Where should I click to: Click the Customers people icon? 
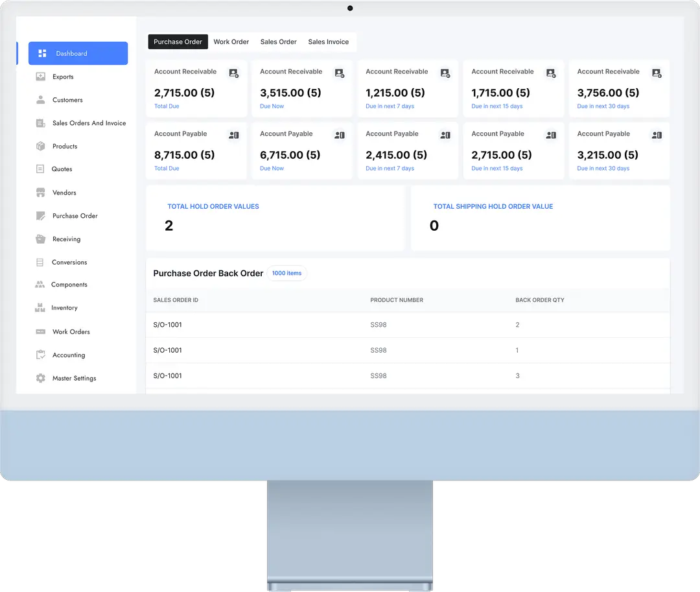coord(40,100)
